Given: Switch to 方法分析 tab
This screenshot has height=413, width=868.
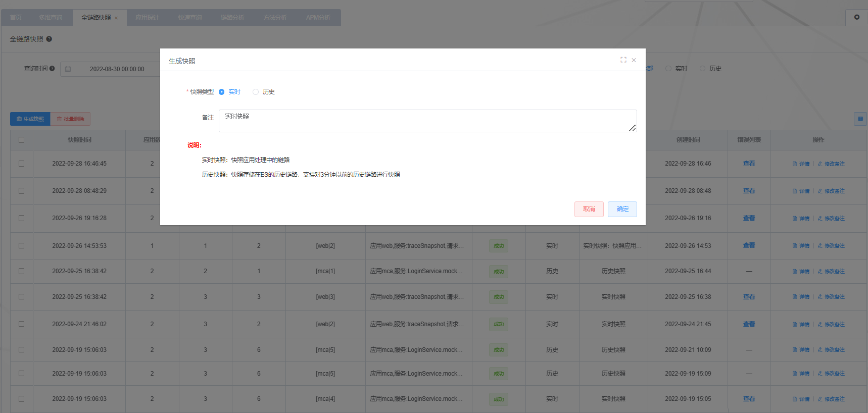Looking at the screenshot, I should (x=275, y=18).
